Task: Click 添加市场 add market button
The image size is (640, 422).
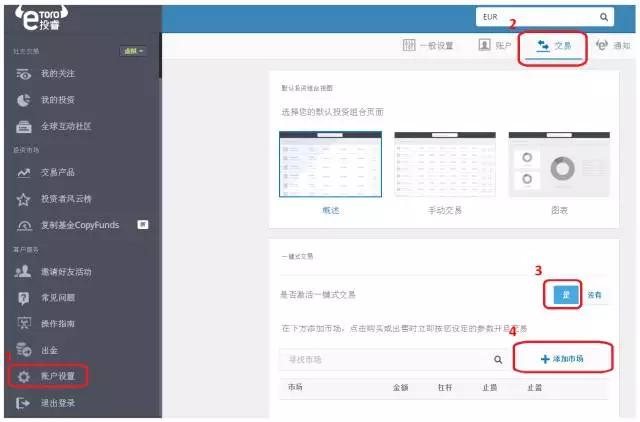Action: tap(561, 358)
